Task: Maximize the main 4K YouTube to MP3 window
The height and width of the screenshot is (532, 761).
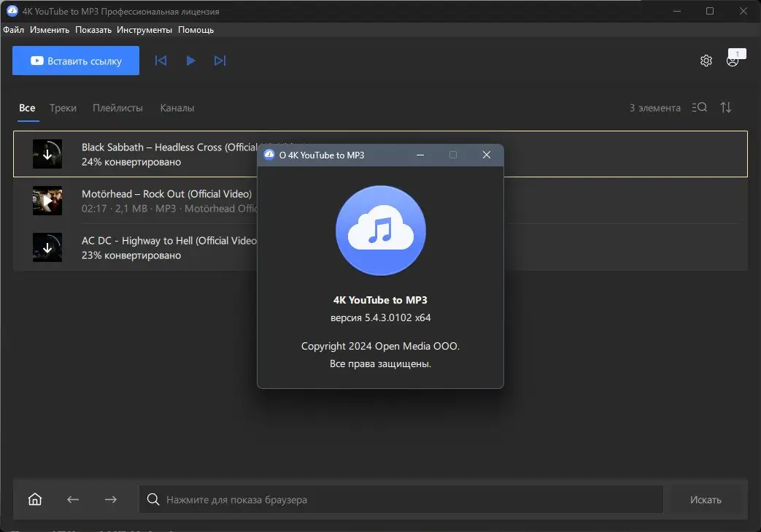Action: pos(709,11)
